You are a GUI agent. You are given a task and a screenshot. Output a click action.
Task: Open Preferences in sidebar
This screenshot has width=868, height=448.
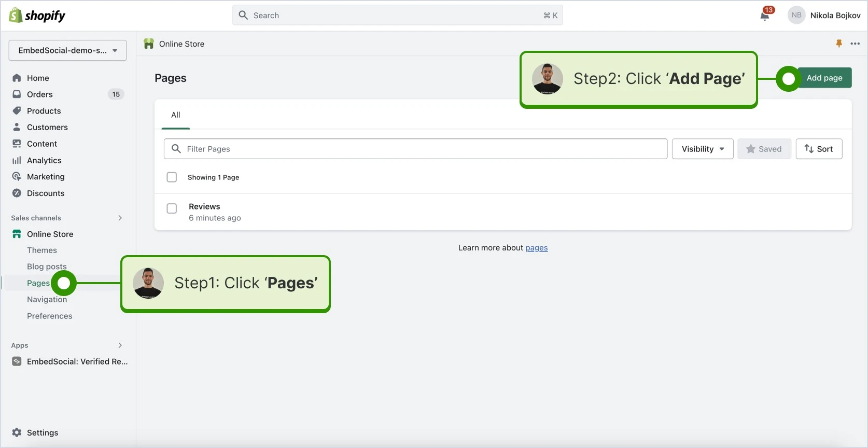point(50,316)
